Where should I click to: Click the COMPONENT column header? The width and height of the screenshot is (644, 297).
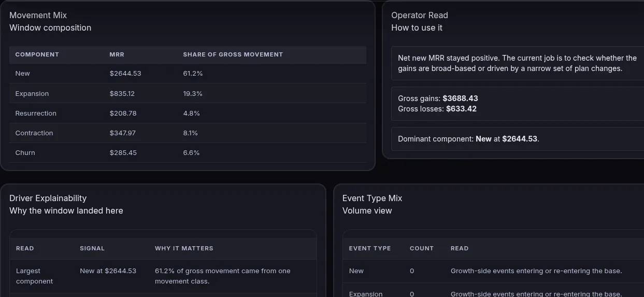37,54
